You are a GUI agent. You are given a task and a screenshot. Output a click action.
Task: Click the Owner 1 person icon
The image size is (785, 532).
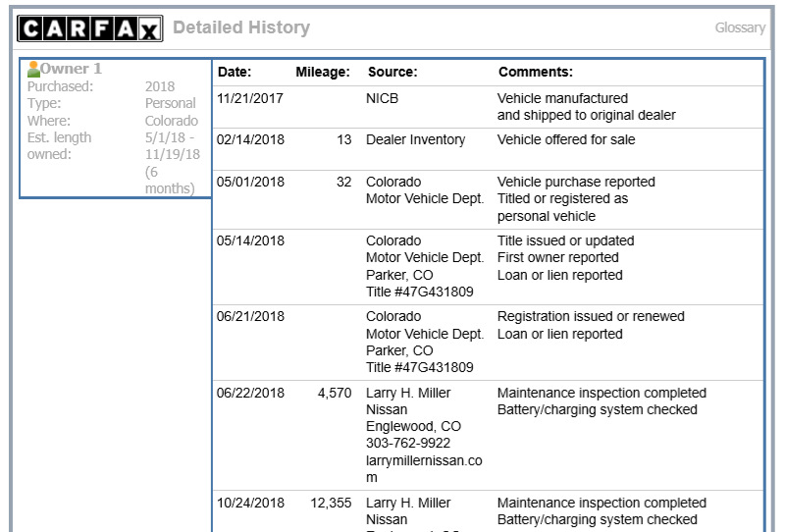click(33, 69)
